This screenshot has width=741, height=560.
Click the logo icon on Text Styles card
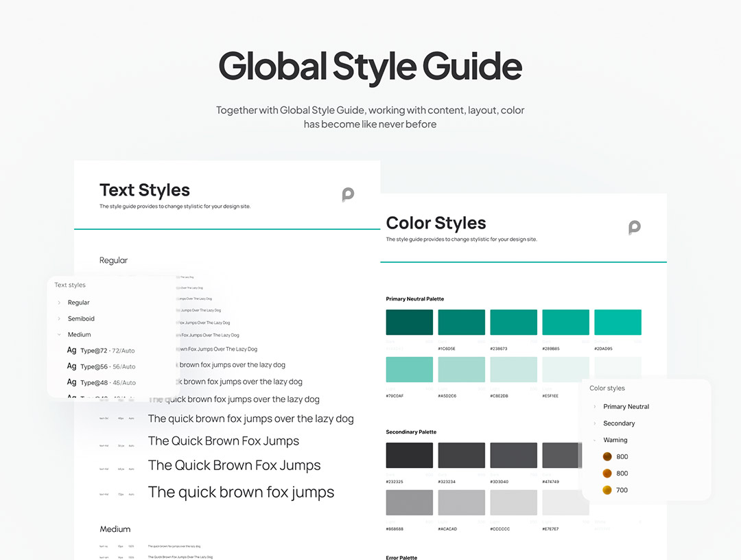tap(348, 195)
